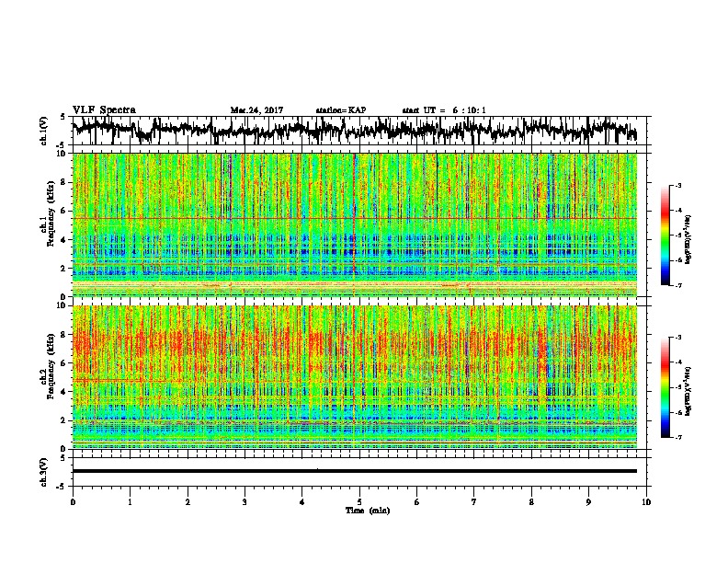Click the "station=KAP" header label
This screenshot has width=728, height=563.
pos(341,110)
